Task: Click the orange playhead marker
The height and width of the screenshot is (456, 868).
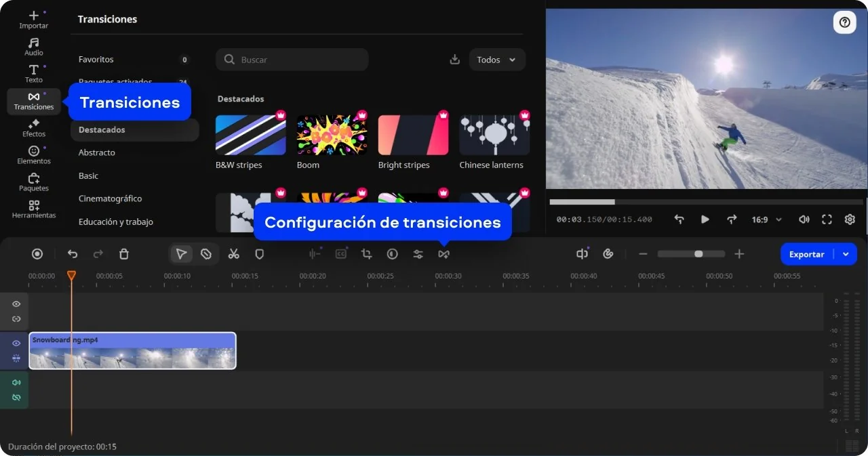Action: pyautogui.click(x=71, y=275)
